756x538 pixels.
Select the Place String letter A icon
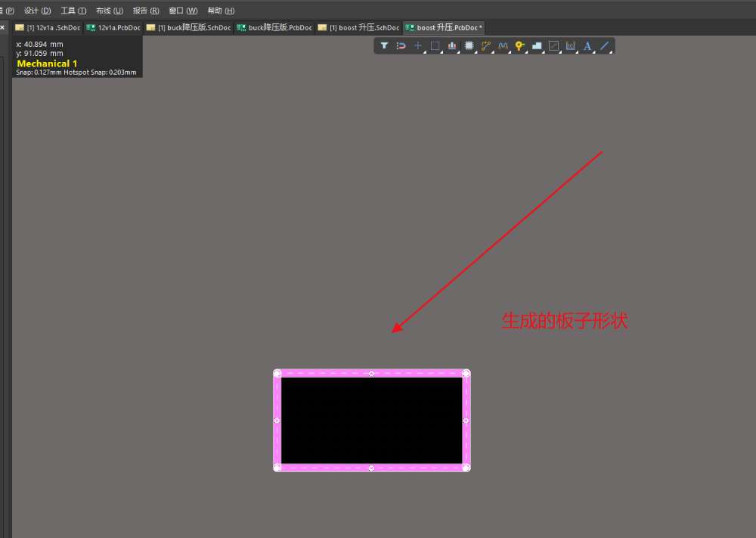click(587, 46)
